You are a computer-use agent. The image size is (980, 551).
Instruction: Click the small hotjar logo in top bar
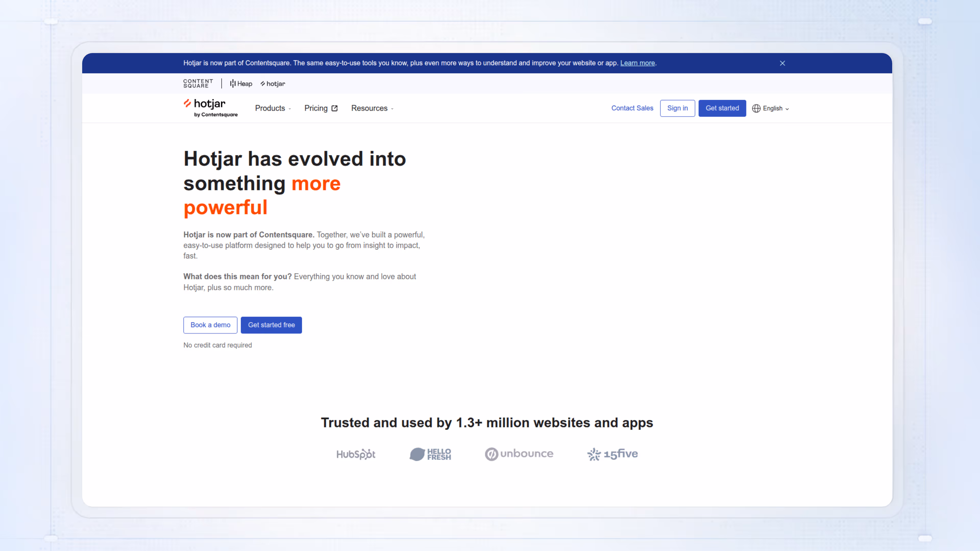tap(273, 84)
